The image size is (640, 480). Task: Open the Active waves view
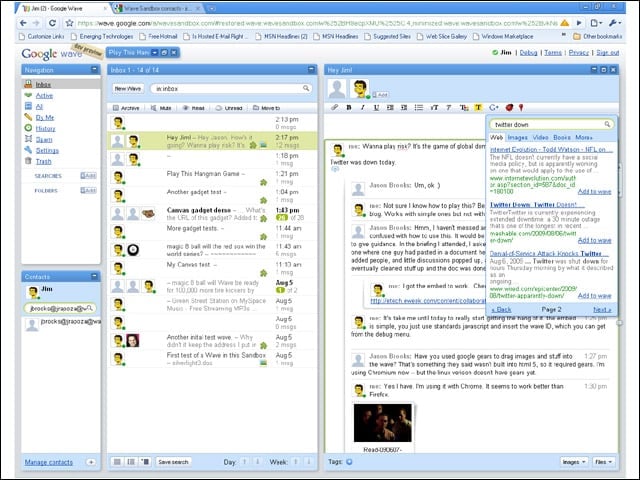pyautogui.click(x=44, y=96)
